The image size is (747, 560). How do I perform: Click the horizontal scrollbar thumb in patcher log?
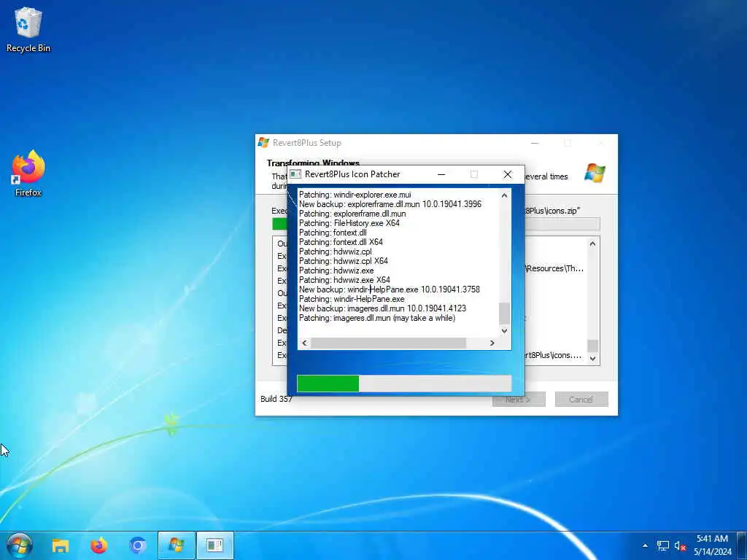[x=388, y=343]
